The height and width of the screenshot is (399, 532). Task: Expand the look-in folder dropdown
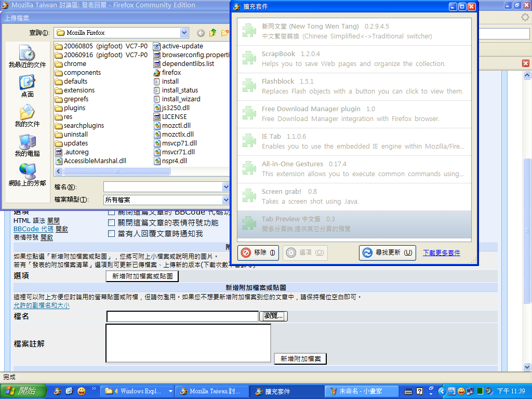point(184,33)
